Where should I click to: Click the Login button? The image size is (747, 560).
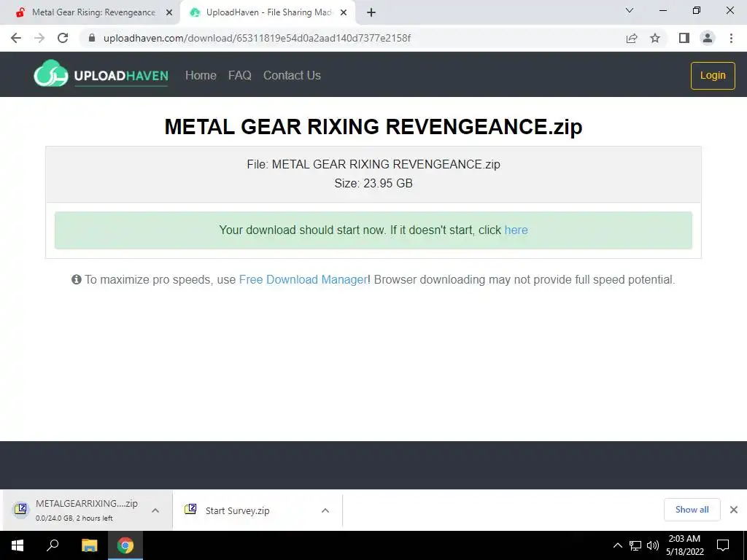[x=713, y=75]
